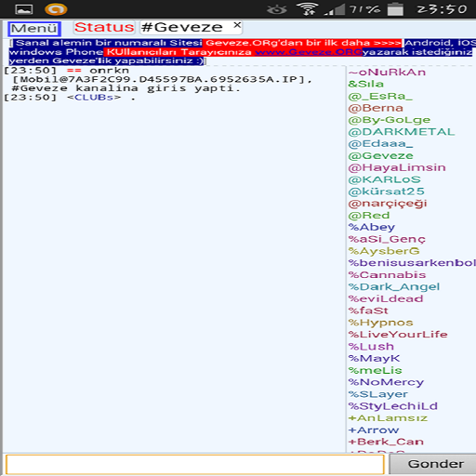Image resolution: width=476 pixels, height=476 pixels.
Task: Click the onrkn join message nickname
Action: (x=110, y=71)
